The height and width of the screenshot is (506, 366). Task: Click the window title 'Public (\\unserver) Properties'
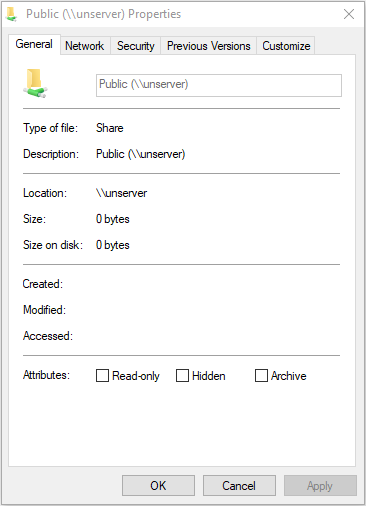104,14
